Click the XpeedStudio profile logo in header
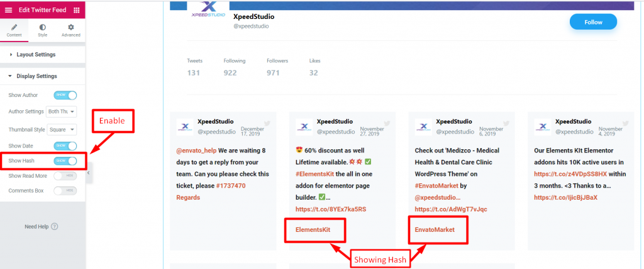This screenshot has width=644, height=269. coord(208,10)
